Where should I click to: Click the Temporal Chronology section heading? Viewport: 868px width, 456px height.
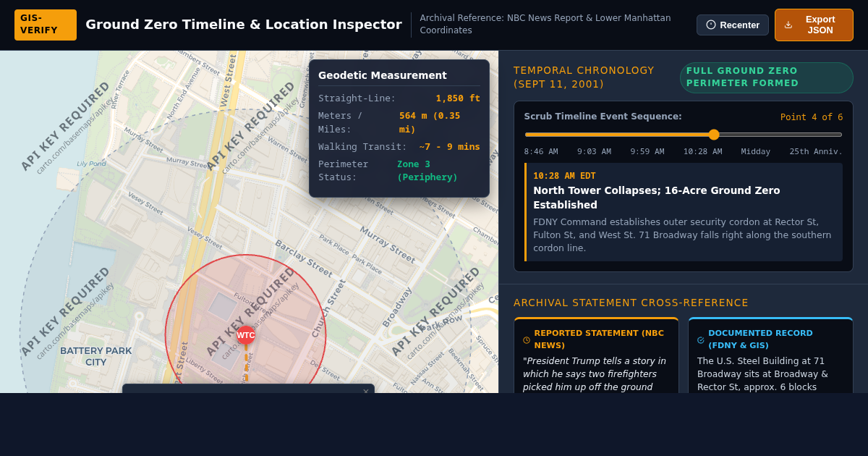point(584,77)
